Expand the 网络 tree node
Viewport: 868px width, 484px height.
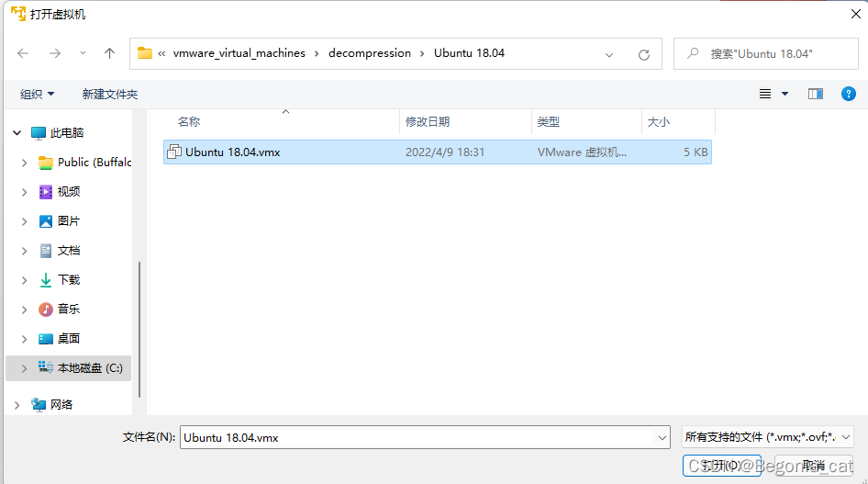[x=17, y=405]
